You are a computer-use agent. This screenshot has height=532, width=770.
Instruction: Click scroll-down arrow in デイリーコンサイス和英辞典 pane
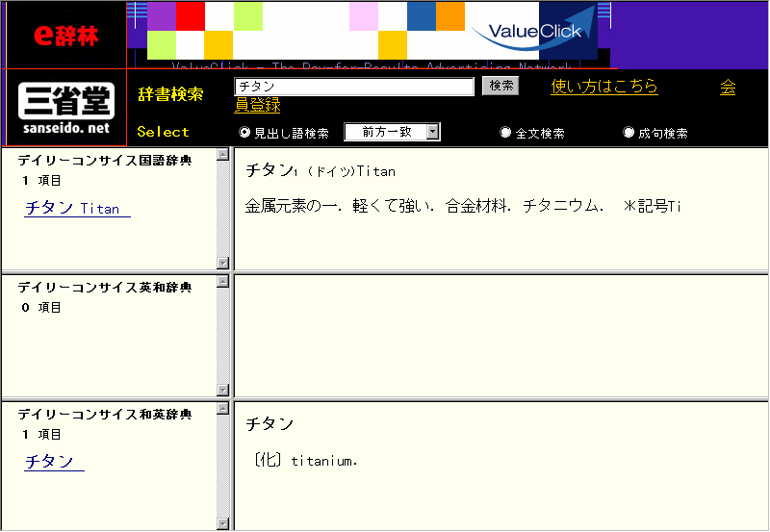(x=223, y=523)
